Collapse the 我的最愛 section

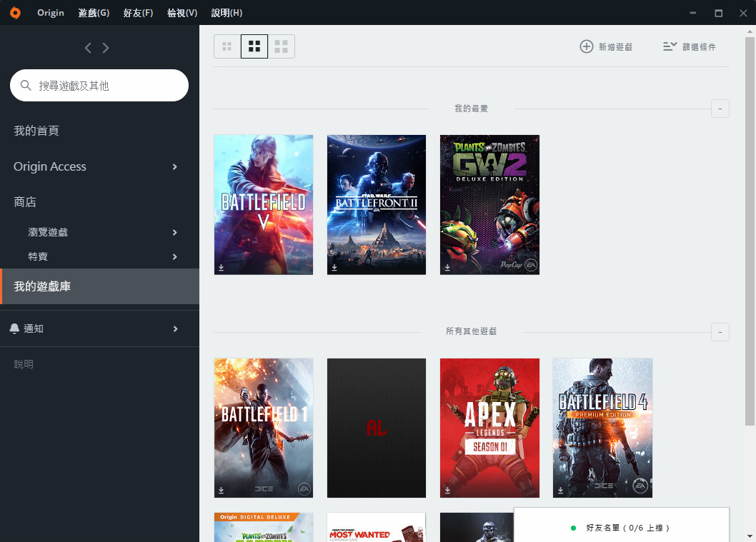[720, 109]
